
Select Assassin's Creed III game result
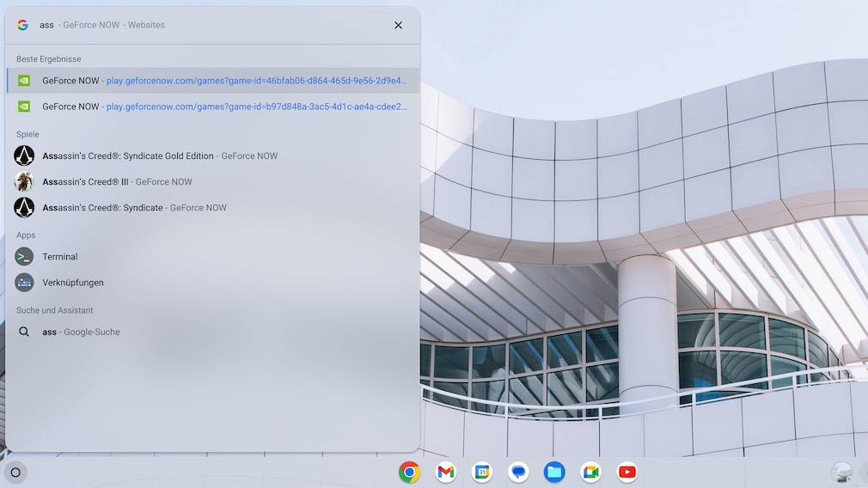pyautogui.click(x=117, y=182)
